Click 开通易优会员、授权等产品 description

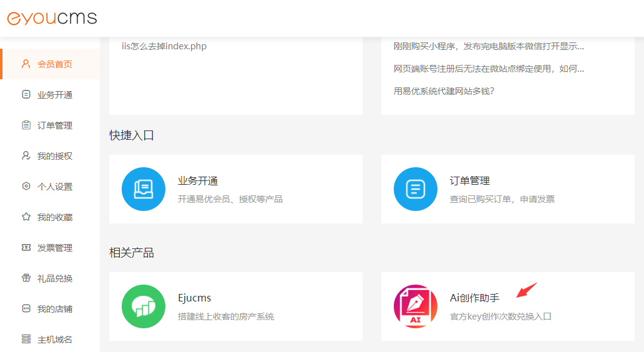pyautogui.click(x=230, y=199)
